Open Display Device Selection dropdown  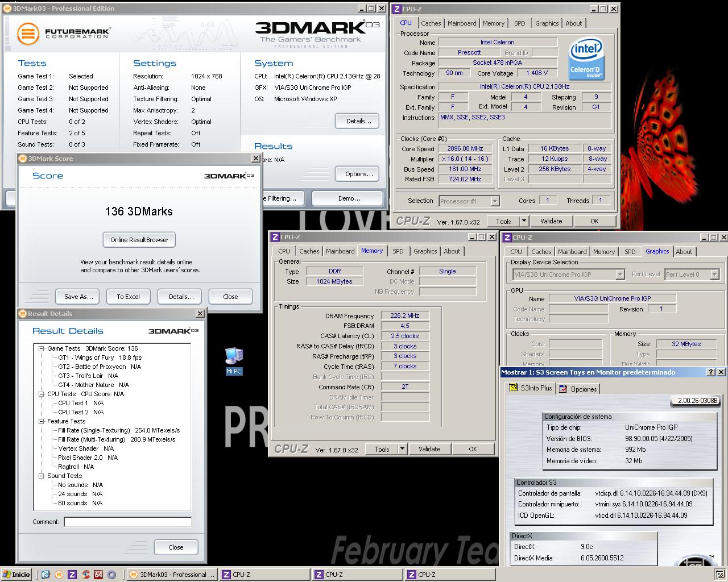pyautogui.click(x=620, y=275)
